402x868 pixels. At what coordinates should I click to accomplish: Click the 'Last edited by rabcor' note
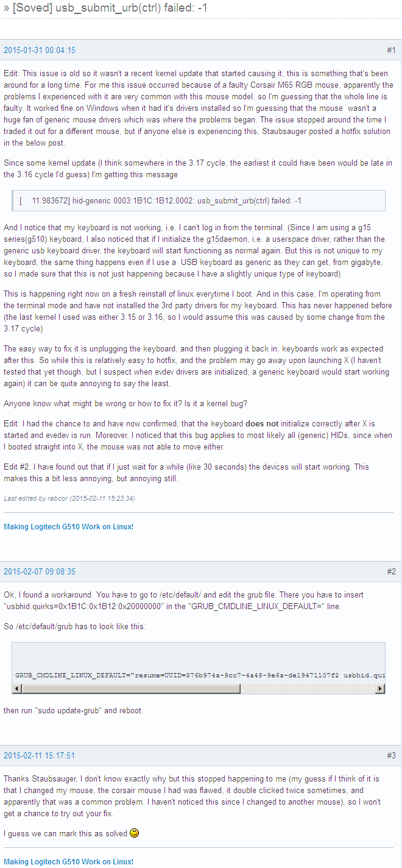tap(69, 498)
